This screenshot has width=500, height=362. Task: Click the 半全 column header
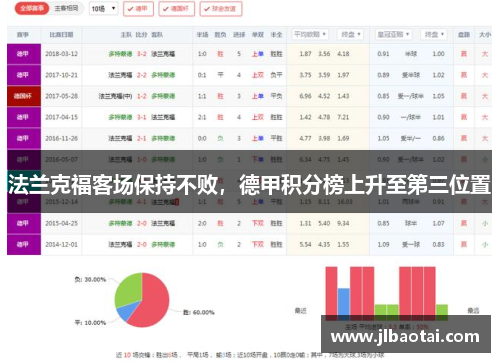(276, 35)
